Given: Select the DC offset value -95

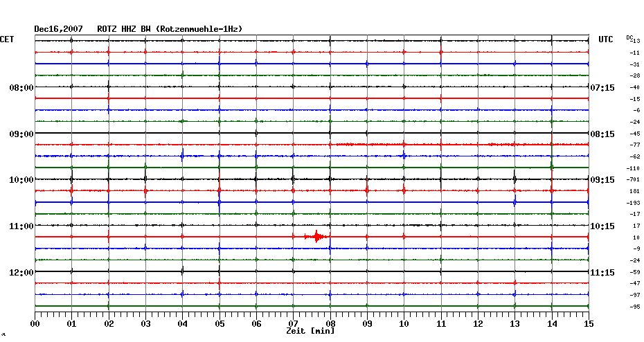Looking at the screenshot, I should [634, 307].
